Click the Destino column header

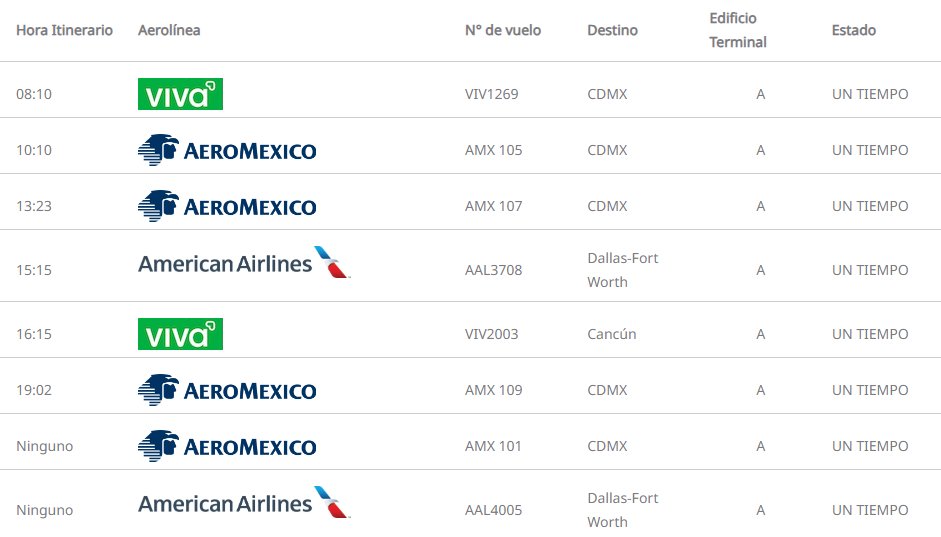point(612,30)
